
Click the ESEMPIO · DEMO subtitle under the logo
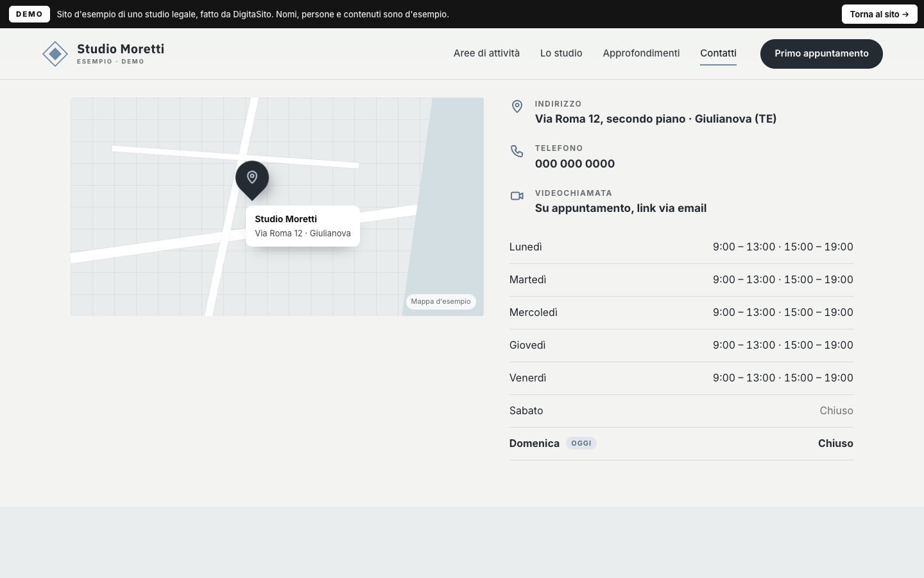(x=110, y=62)
